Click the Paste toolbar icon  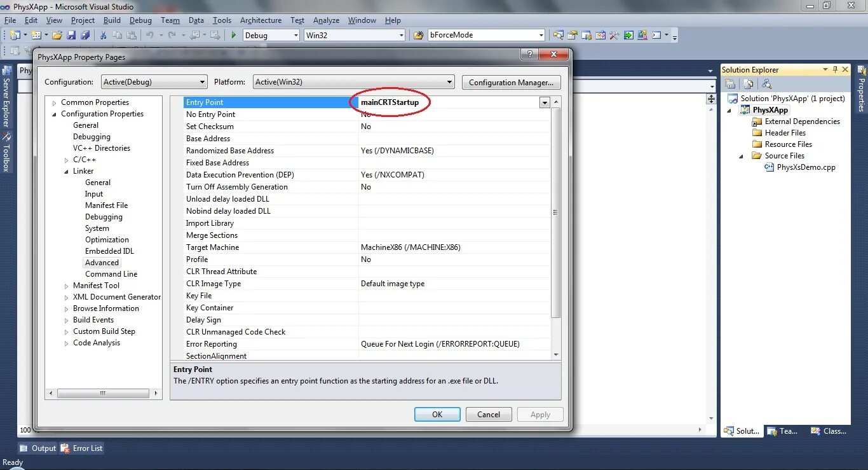[x=132, y=35]
